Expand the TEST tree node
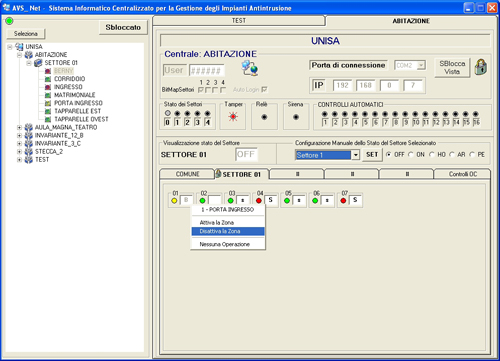The width and height of the screenshot is (500, 361). [x=19, y=160]
